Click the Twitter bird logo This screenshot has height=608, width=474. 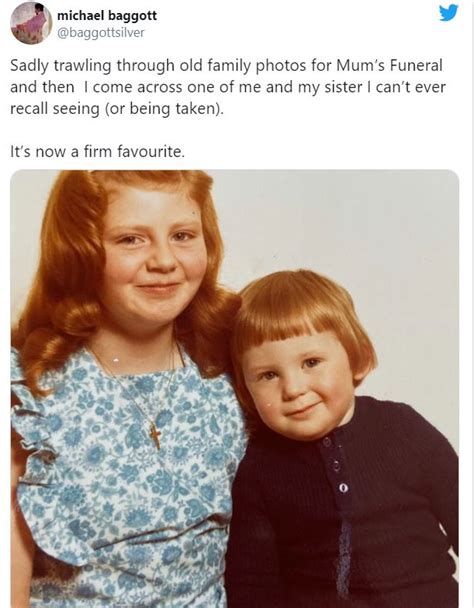[448, 13]
